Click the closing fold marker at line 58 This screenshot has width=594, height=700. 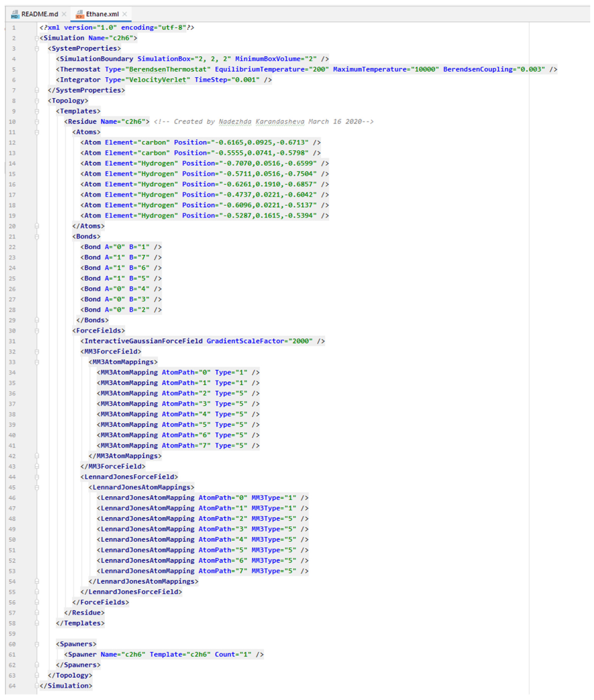click(37, 623)
